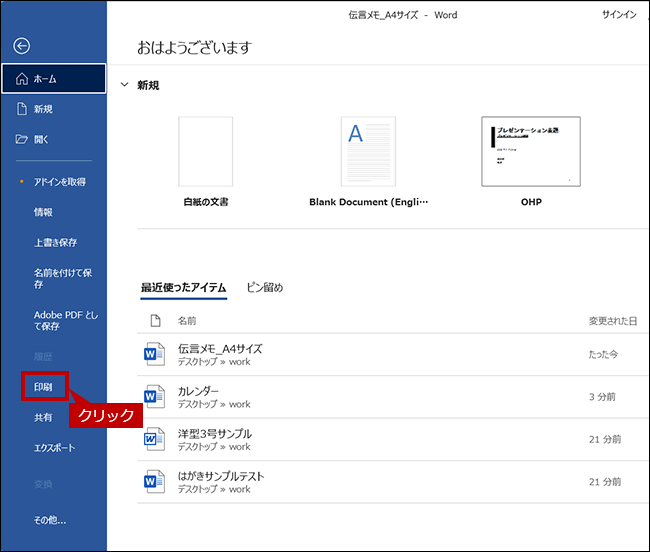Switch to the ピン留め tab
650x552 pixels.
(x=265, y=288)
